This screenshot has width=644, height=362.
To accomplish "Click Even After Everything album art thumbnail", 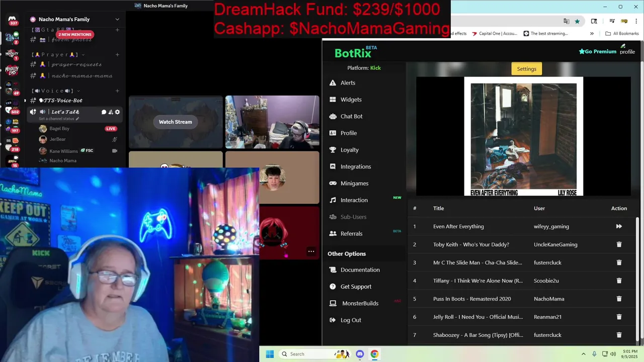I will point(524,136).
